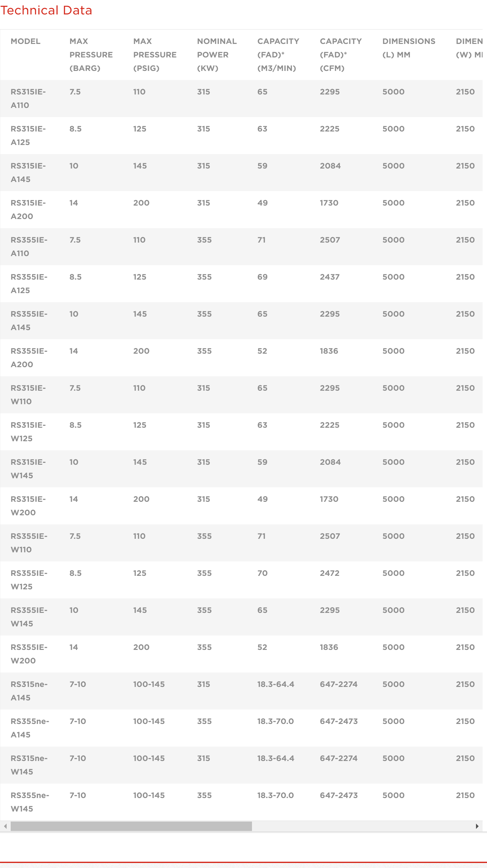The image size is (487, 868).
Task: Select the RS315IE-A110 model cell
Action: click(x=28, y=99)
